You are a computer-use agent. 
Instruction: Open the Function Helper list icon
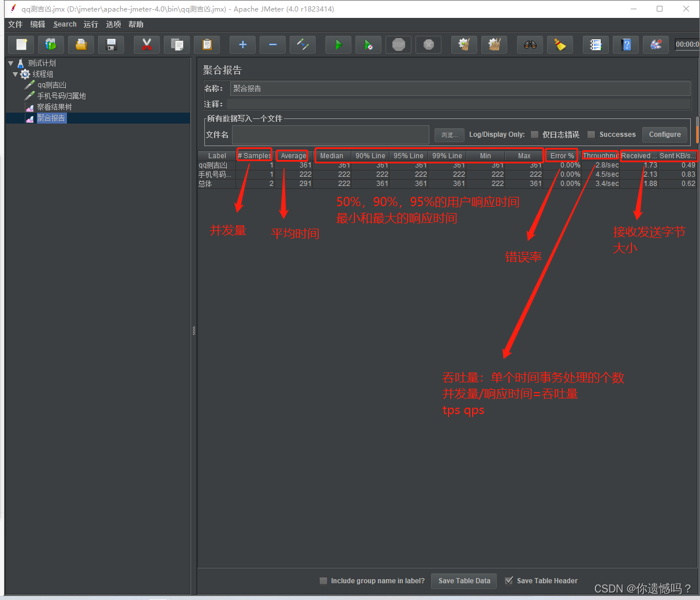click(x=596, y=44)
